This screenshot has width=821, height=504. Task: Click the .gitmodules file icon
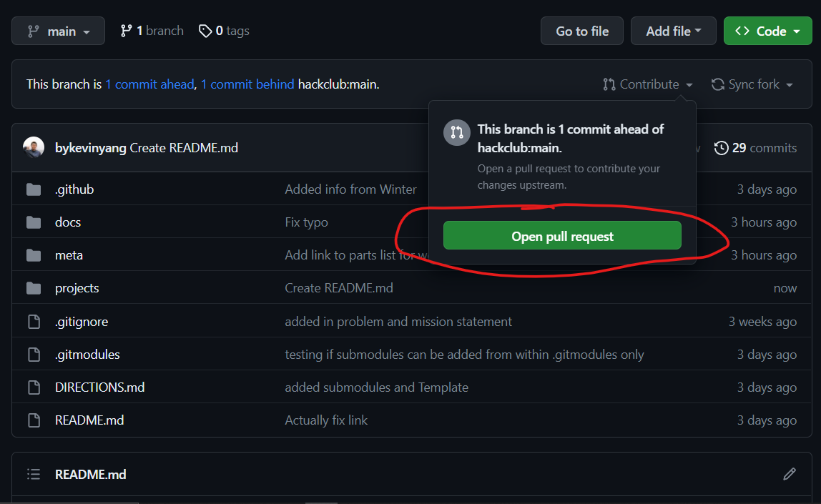click(34, 355)
